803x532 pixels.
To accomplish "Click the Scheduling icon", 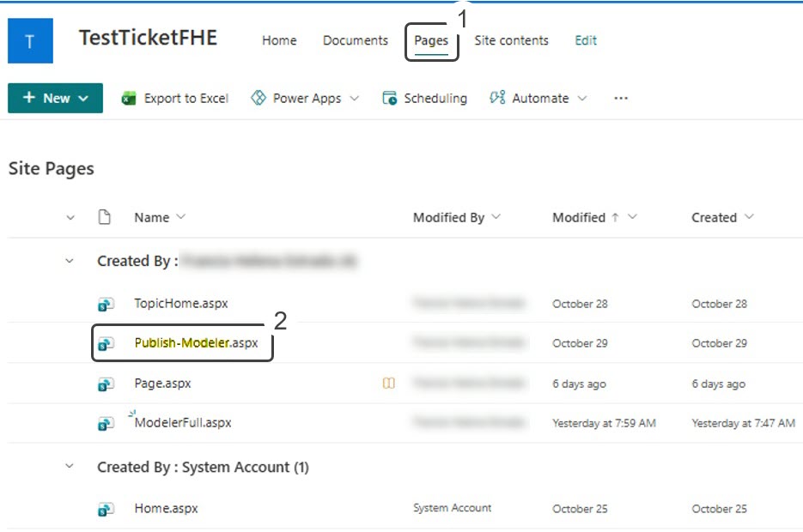I will coord(390,97).
